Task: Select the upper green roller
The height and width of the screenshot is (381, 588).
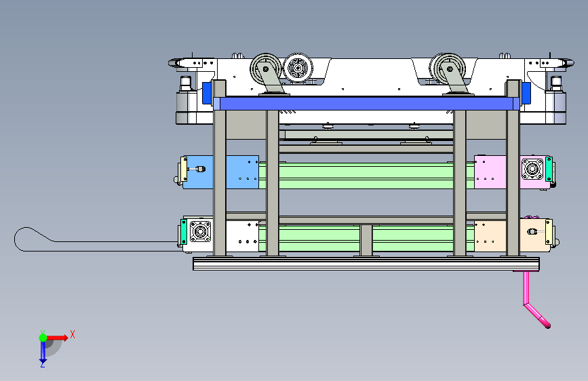Action: pyautogui.click(x=366, y=176)
